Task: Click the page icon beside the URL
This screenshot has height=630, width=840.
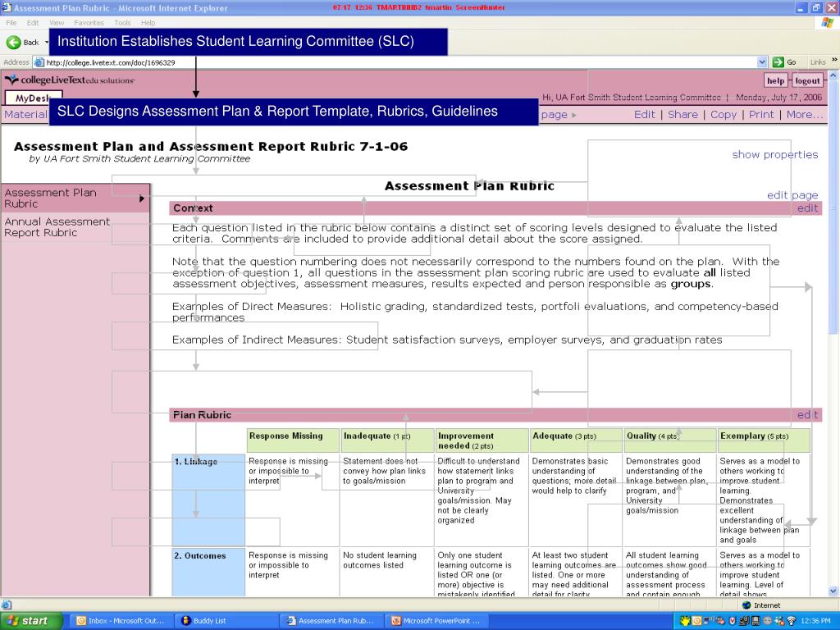Action: [x=39, y=62]
